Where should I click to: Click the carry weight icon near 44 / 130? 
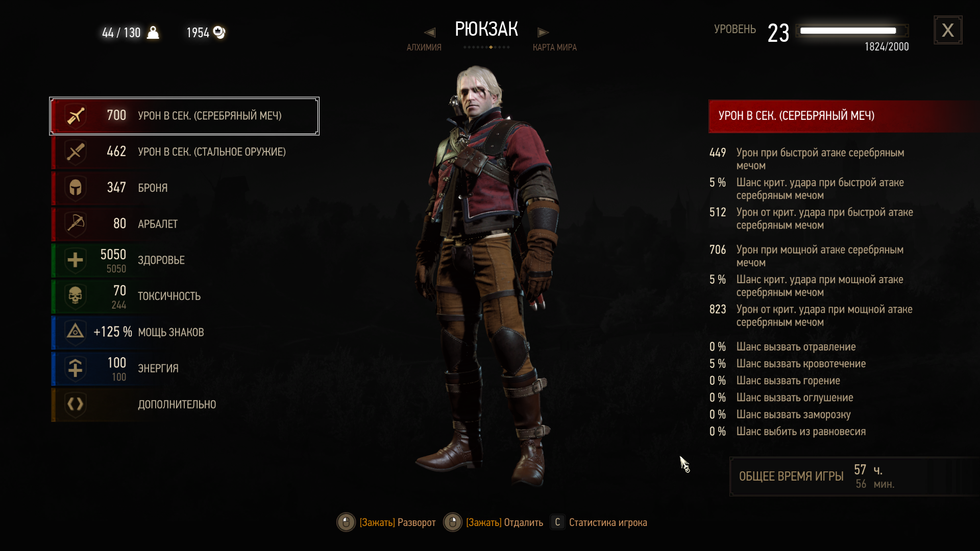pyautogui.click(x=153, y=33)
